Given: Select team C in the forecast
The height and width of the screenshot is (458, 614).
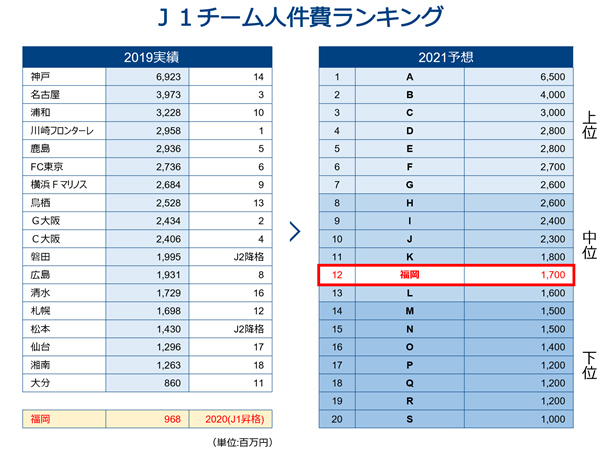Looking at the screenshot, I should pos(410,113).
